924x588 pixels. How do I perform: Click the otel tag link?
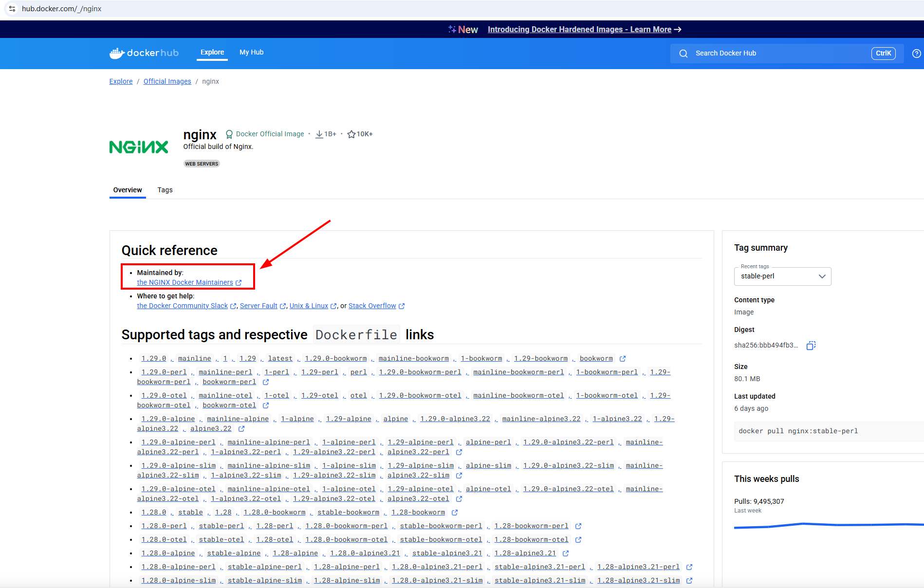[358, 395]
